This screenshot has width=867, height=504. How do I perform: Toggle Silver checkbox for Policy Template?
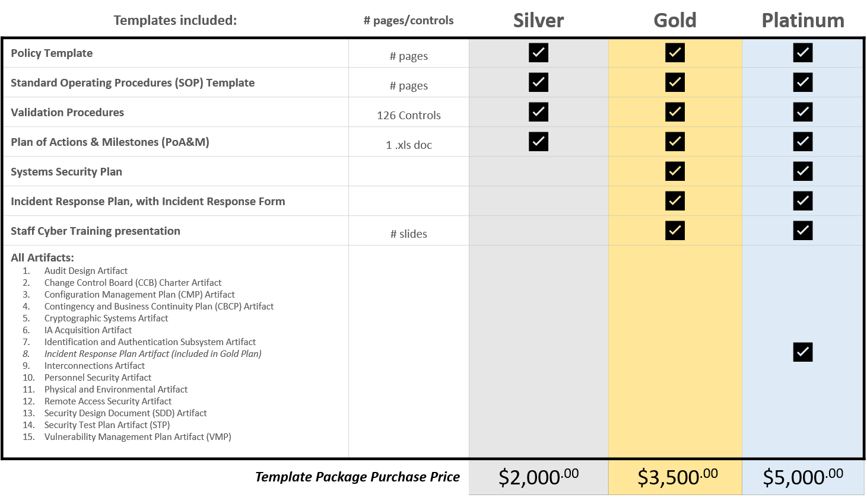tap(538, 53)
